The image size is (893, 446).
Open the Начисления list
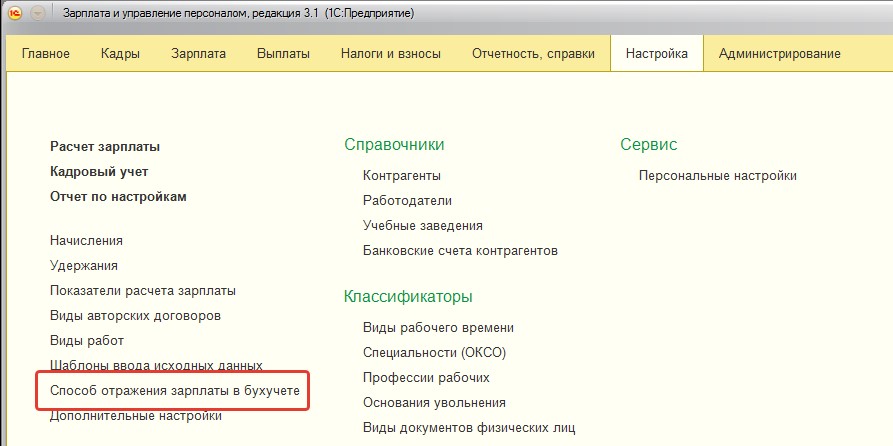pyautogui.click(x=86, y=240)
